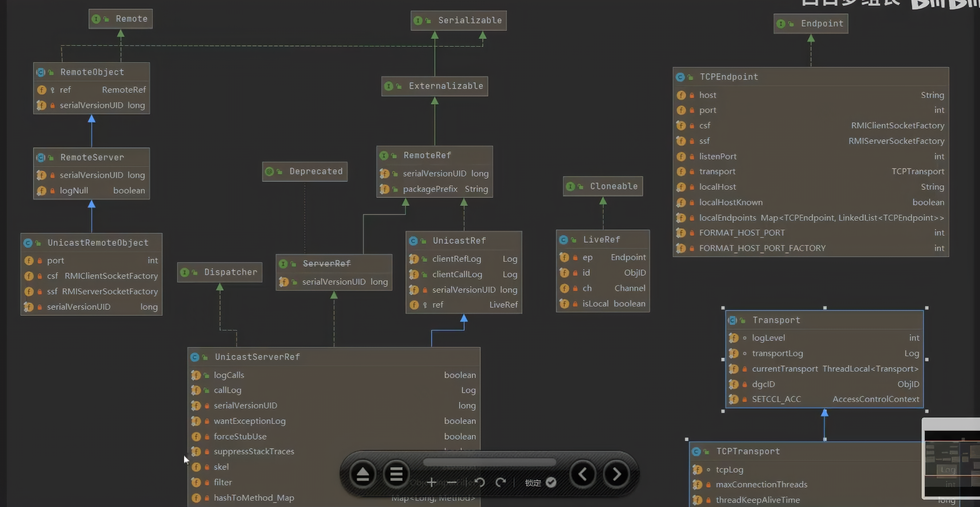980x507 pixels.
Task: Go to previous image with left chevron
Action: tap(583, 474)
